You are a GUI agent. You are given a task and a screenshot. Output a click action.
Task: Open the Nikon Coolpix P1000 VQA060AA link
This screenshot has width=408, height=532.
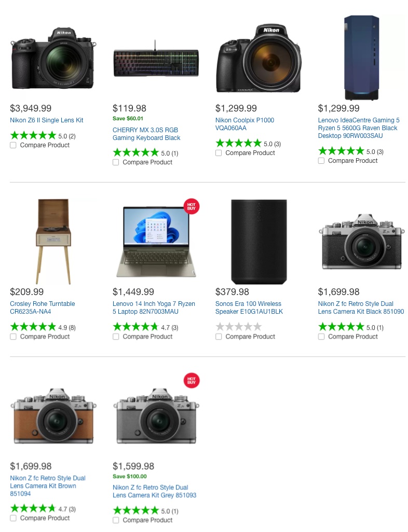[244, 124]
